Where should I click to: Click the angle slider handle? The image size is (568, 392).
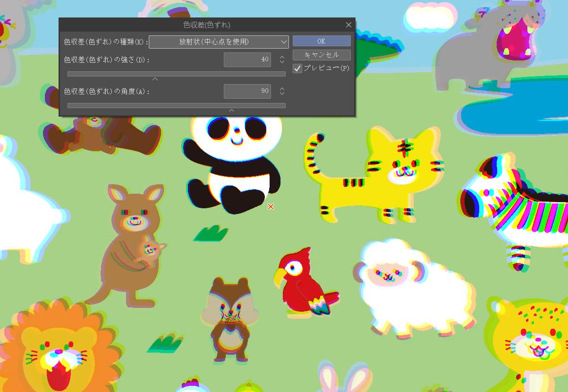tap(231, 110)
